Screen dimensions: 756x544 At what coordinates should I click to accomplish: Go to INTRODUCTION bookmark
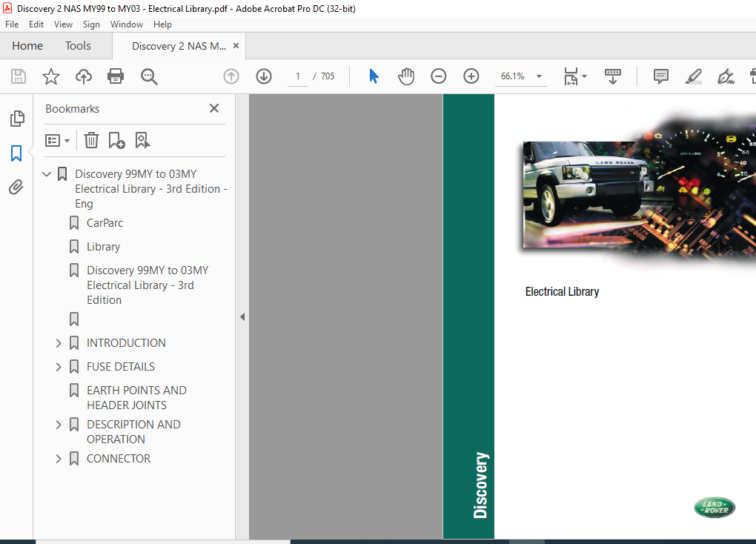point(126,343)
